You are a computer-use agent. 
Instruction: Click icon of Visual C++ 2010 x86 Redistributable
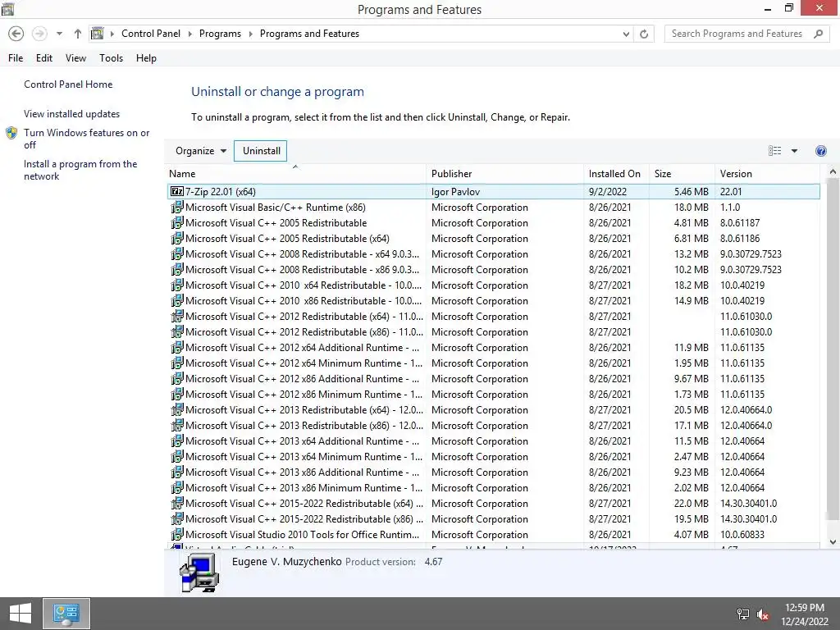point(177,300)
